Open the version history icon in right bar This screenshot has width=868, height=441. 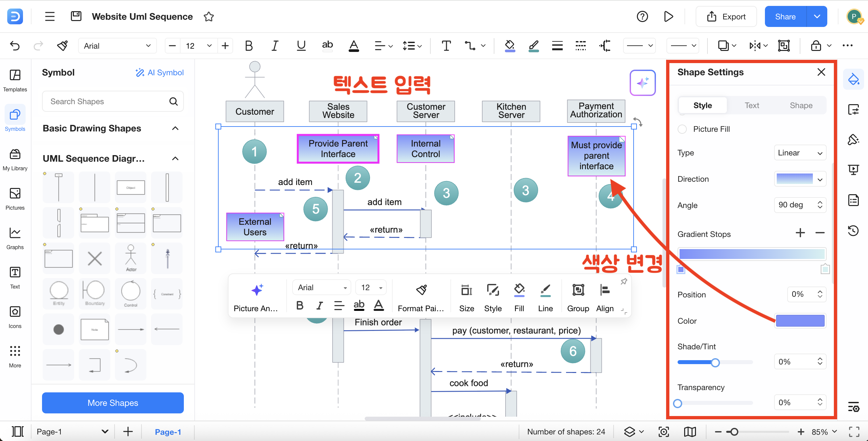[853, 231]
